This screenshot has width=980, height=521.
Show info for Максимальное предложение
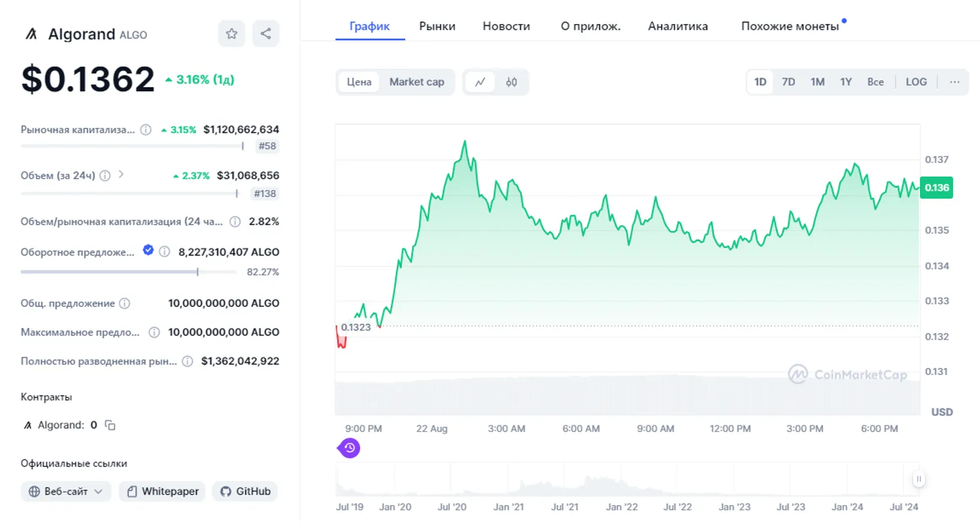(154, 332)
